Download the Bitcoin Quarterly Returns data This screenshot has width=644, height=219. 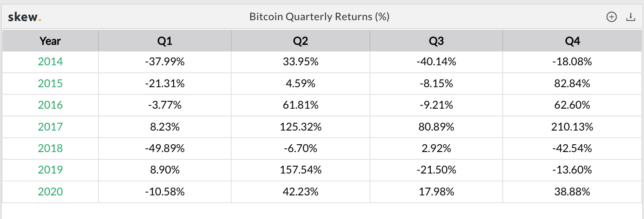631,17
